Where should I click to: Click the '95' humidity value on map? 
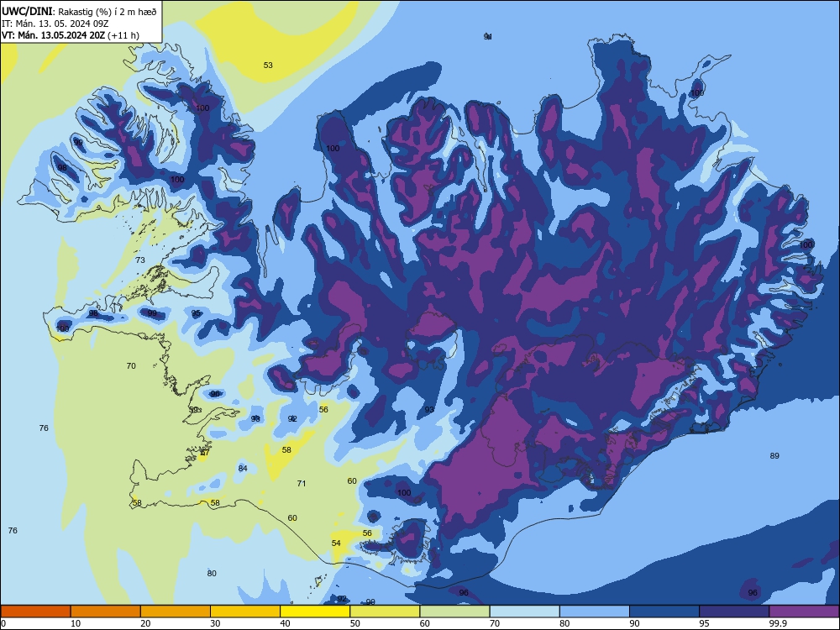coord(196,313)
